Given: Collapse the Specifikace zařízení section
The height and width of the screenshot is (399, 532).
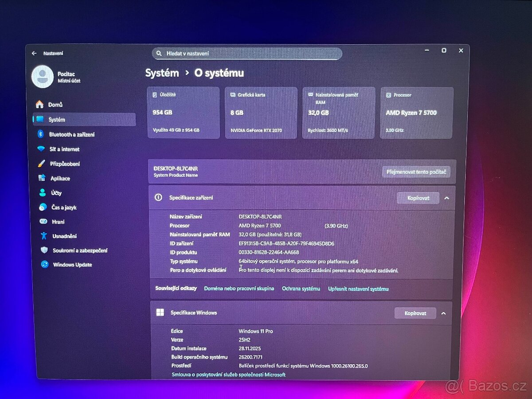Looking at the screenshot, I should pos(447,198).
